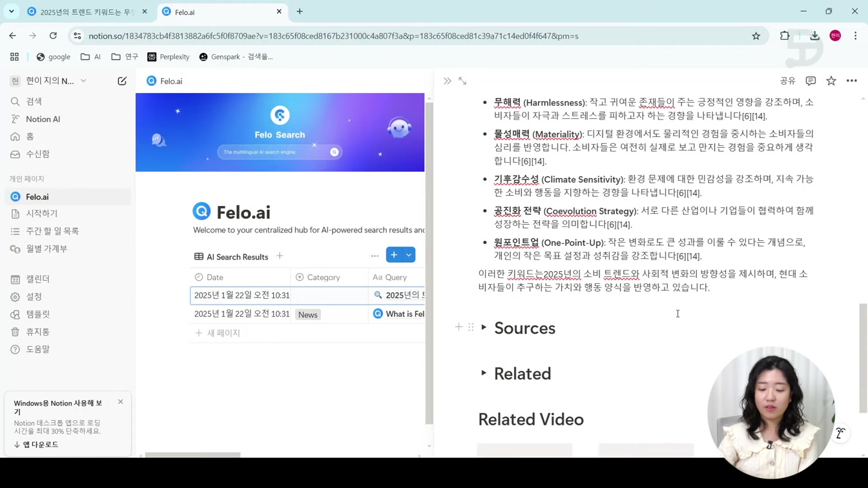Open the 연구 bookmarks folder
The height and width of the screenshot is (488, 868).
point(125,57)
